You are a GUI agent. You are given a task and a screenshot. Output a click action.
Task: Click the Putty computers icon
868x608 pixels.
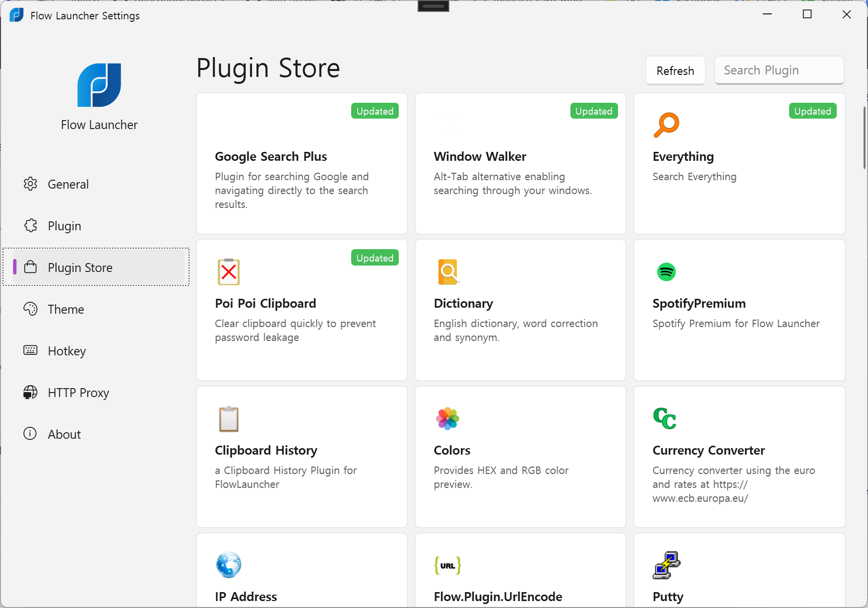pos(666,565)
